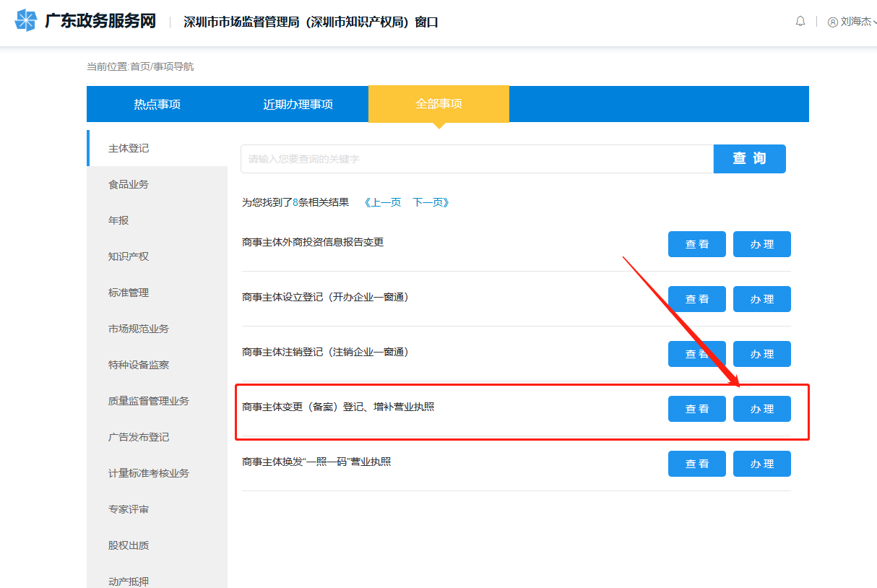Select 知识产权 in the left sidebar

(129, 256)
